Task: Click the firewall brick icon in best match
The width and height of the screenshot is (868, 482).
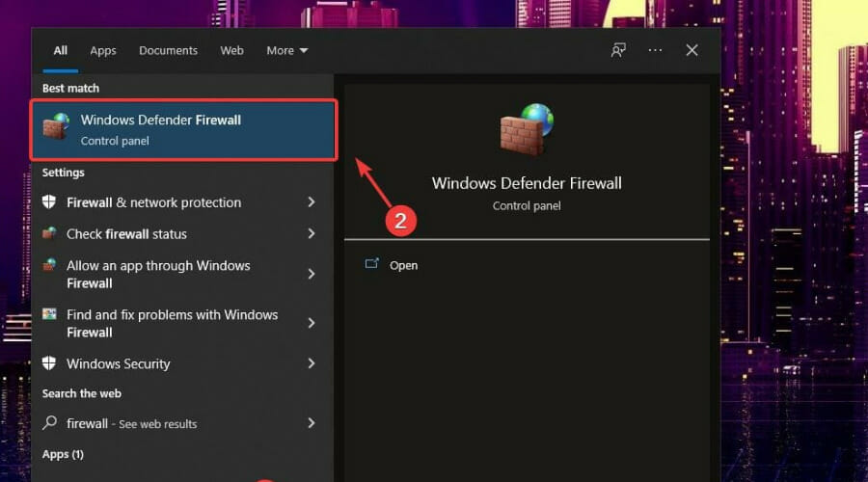Action: (x=57, y=127)
